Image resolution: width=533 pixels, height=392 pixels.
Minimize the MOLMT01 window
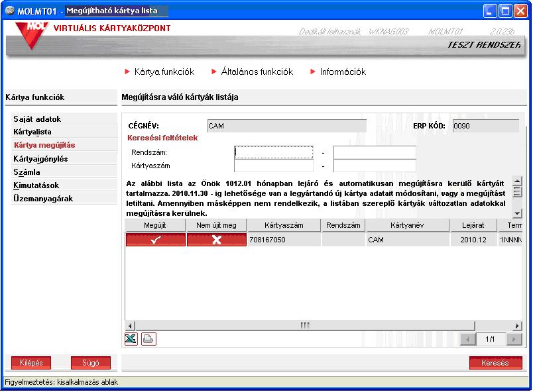[489, 11]
